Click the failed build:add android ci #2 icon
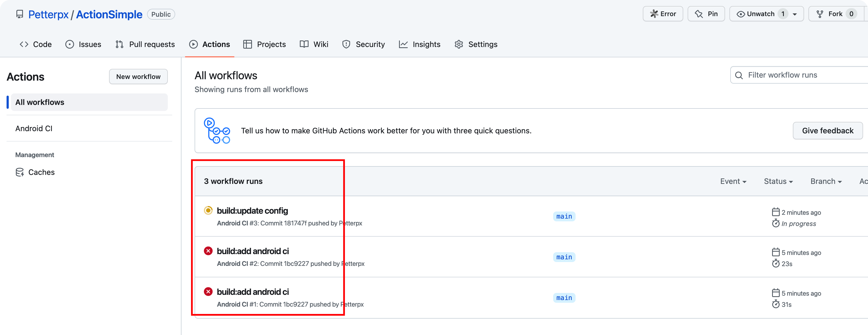 [x=208, y=251]
